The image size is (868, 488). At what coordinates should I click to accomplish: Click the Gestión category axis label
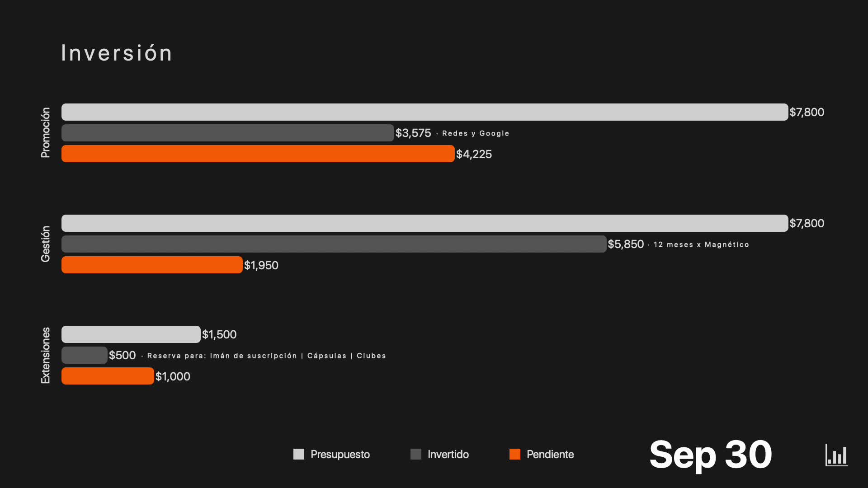point(45,244)
